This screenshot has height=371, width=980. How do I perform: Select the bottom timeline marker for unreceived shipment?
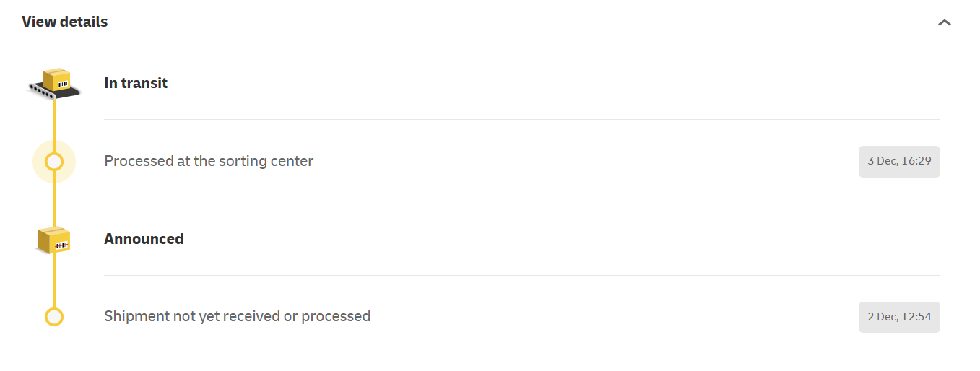54,317
